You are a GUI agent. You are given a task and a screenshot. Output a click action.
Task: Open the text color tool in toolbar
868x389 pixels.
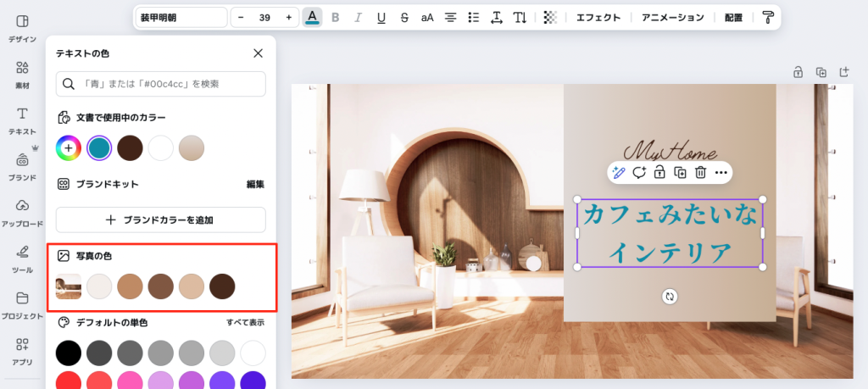(x=313, y=17)
